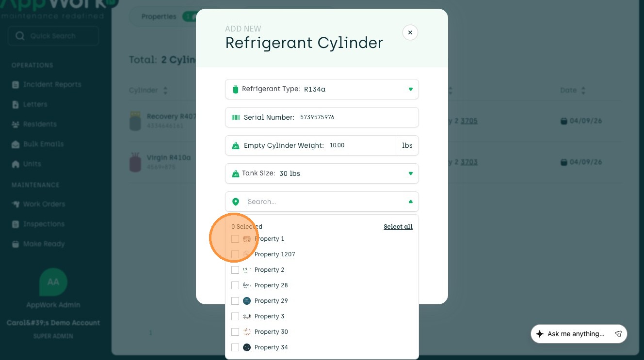Collapse the property search dropdown arrow
Image resolution: width=644 pixels, height=360 pixels.
(410, 202)
